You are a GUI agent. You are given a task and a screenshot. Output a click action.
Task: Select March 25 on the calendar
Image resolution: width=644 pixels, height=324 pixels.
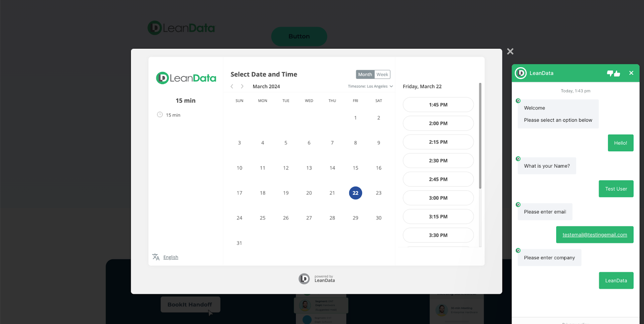point(262,218)
